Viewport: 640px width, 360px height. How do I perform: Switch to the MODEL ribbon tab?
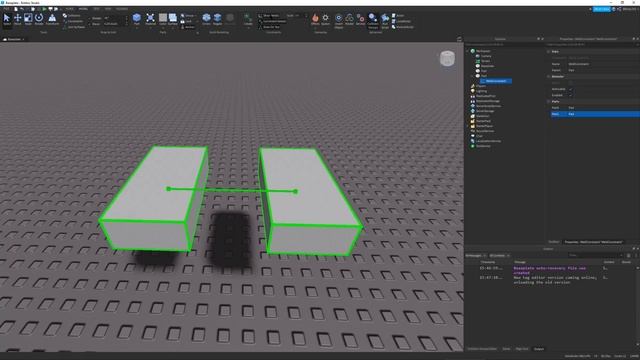pyautogui.click(x=83, y=9)
